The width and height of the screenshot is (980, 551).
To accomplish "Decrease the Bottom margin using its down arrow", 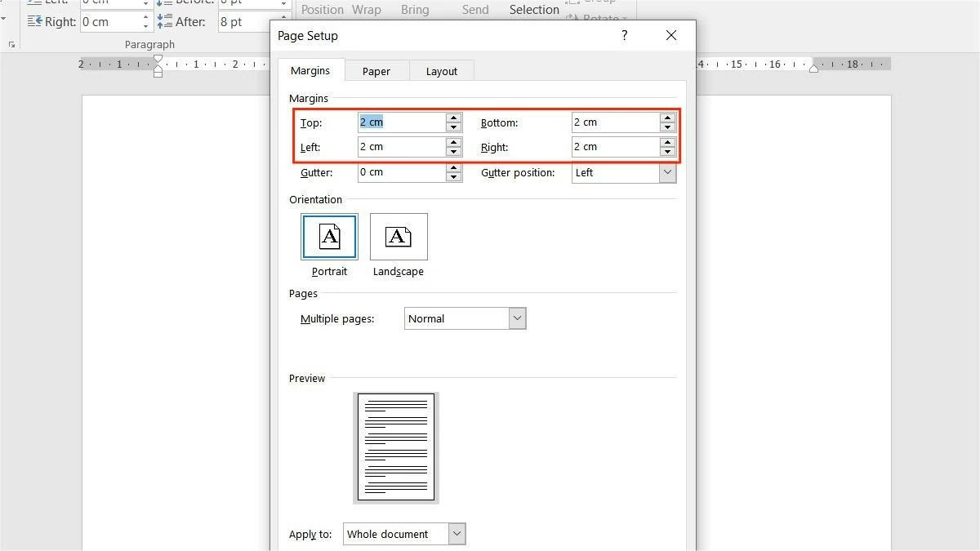I will coord(667,127).
